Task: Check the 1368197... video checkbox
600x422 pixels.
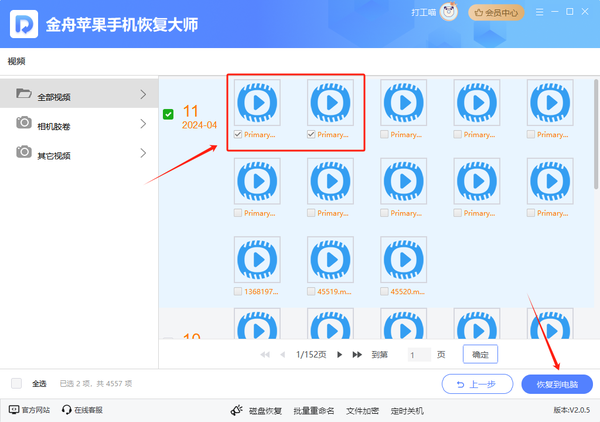Action: click(238, 292)
